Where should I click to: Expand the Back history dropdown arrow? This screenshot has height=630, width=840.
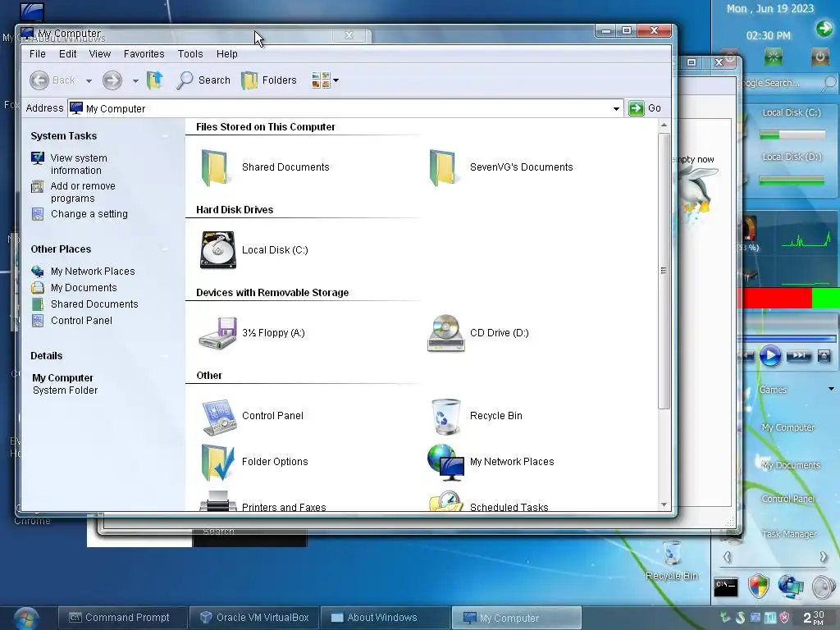pyautogui.click(x=89, y=81)
